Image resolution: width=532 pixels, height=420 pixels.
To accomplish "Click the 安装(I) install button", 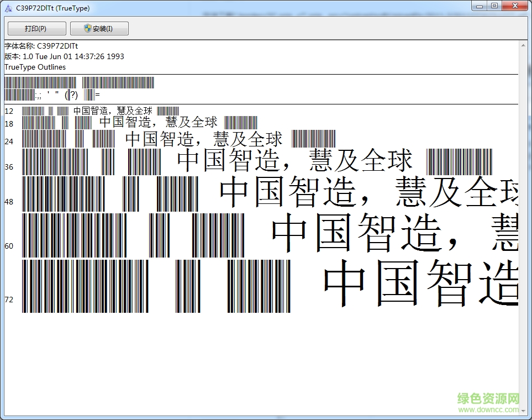I will (x=99, y=29).
